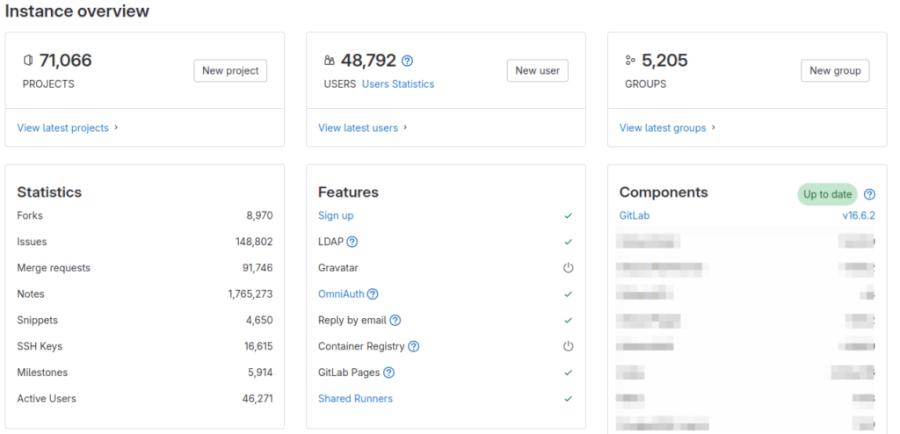The height and width of the screenshot is (434, 900).
Task: Select the Active Users count 46,271
Action: pos(258,398)
